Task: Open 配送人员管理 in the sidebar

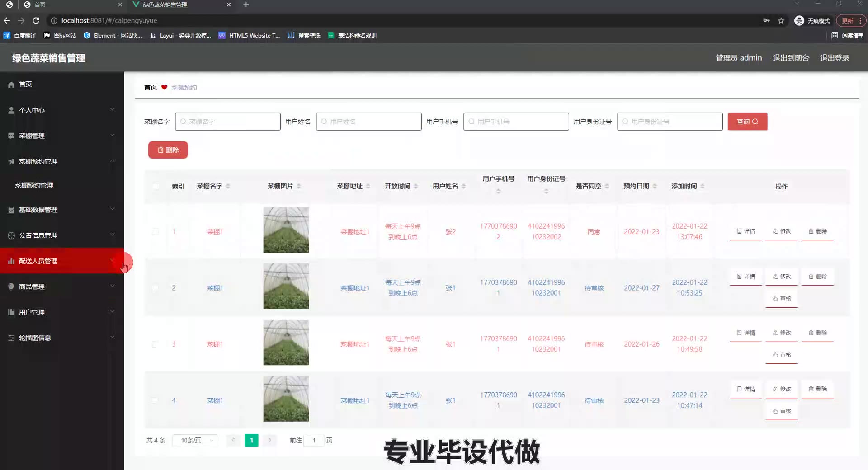Action: click(62, 261)
